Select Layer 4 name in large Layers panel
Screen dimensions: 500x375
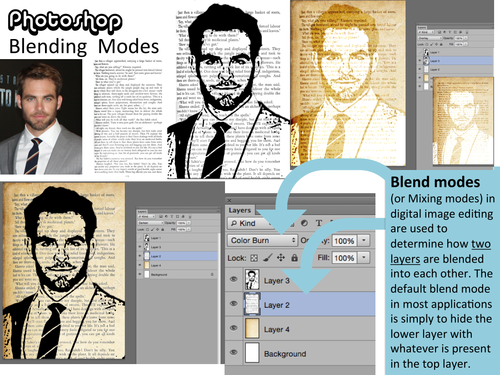tap(276, 330)
